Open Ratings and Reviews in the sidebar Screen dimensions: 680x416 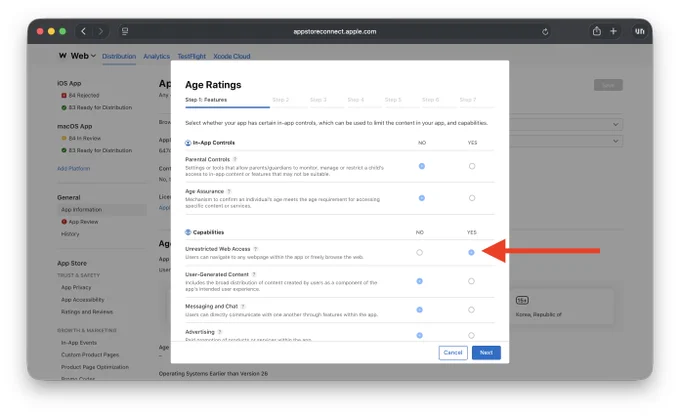pos(87,312)
